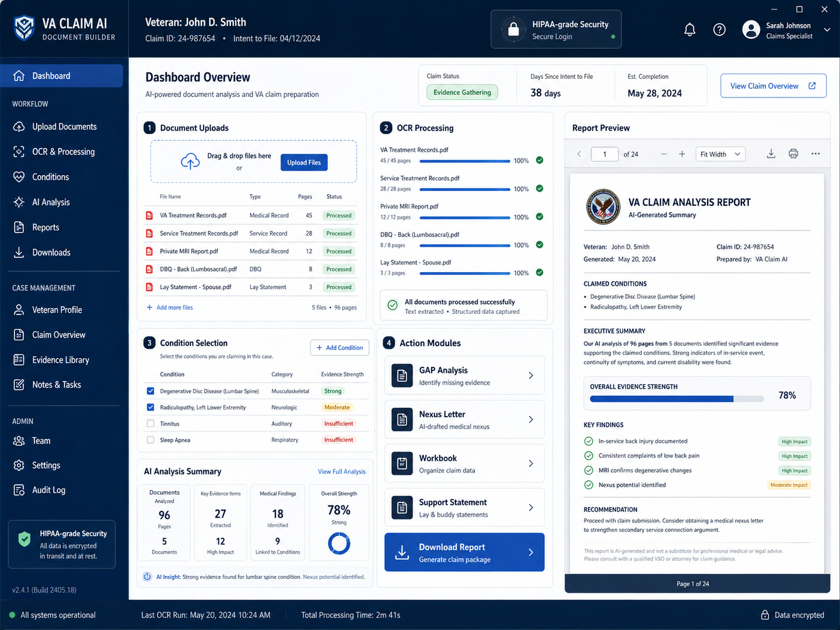This screenshot has width=840, height=630.
Task: Click the Add more files link
Action: click(x=169, y=307)
